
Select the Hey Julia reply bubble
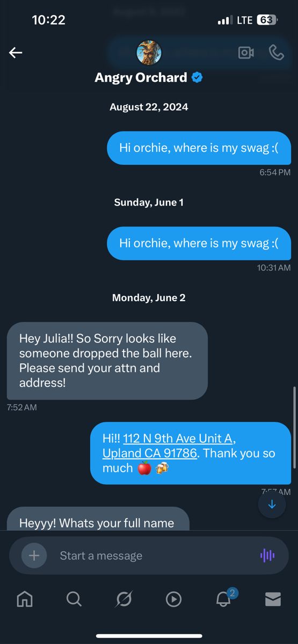(x=107, y=361)
